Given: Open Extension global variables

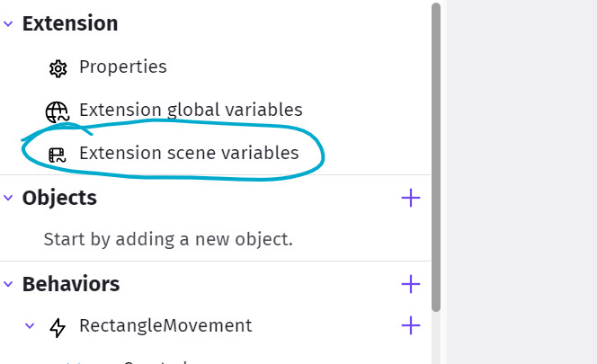Looking at the screenshot, I should 190,111.
